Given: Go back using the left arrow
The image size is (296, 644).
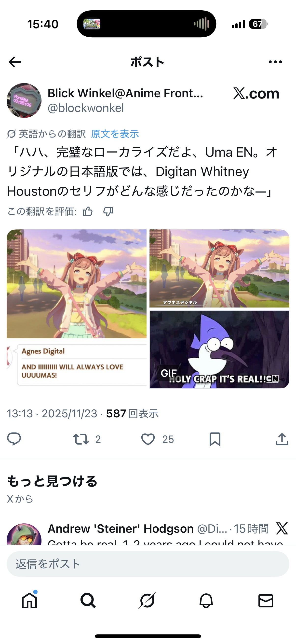Looking at the screenshot, I should click(15, 62).
